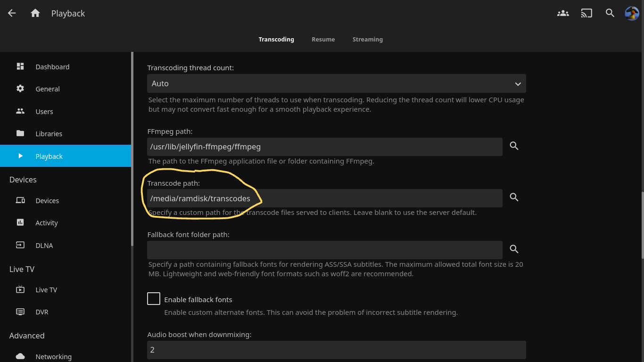Viewport: 644px width, 362px height.
Task: Click the Cast to device icon
Action: click(586, 13)
